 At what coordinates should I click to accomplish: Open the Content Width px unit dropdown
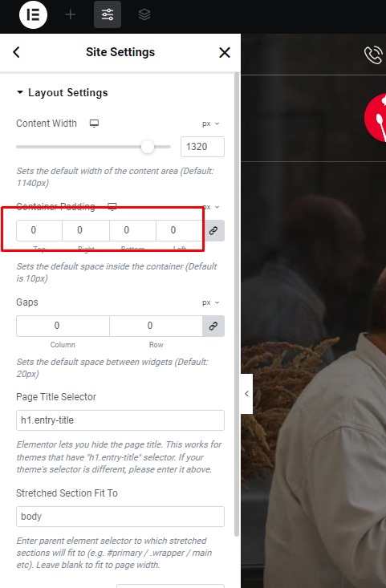210,124
